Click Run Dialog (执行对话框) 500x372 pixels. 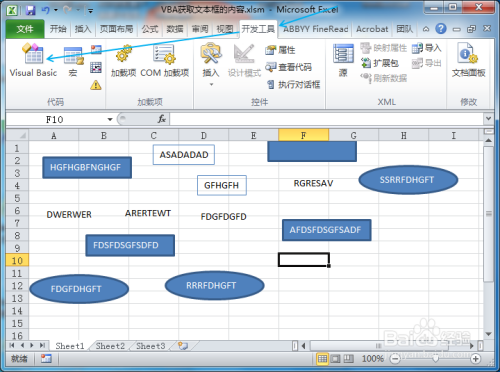pyautogui.click(x=293, y=85)
